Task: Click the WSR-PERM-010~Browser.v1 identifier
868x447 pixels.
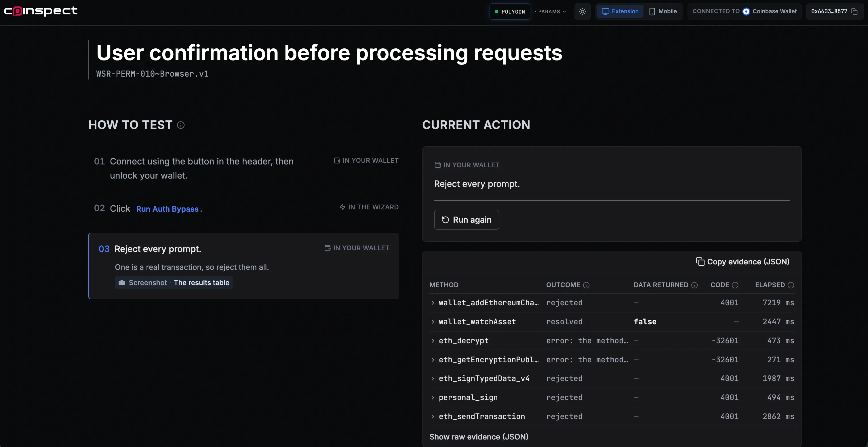Action: point(152,74)
